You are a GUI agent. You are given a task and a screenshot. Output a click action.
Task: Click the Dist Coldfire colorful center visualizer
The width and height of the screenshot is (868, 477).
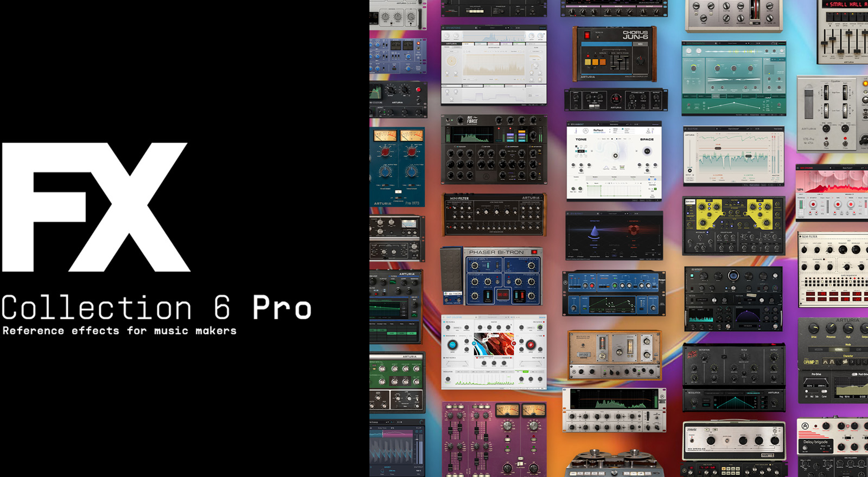[493, 344]
